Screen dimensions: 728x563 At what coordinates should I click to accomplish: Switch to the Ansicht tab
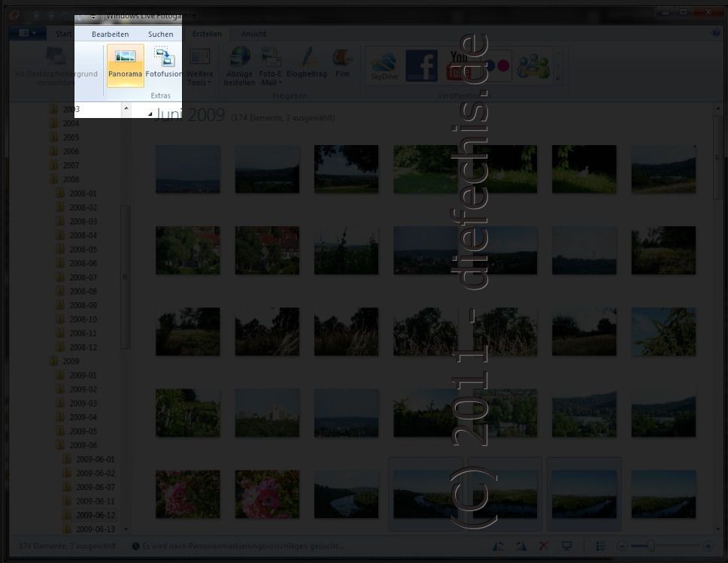pos(253,33)
